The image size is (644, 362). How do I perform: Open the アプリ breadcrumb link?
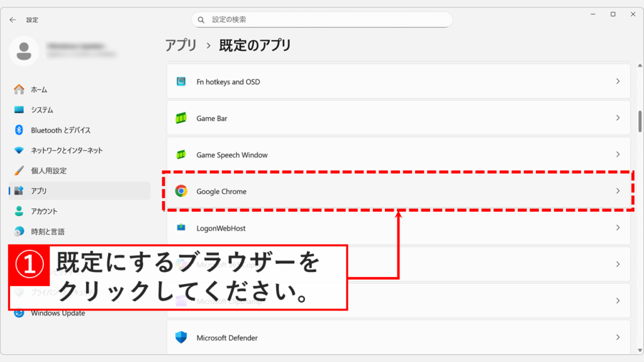coord(180,45)
